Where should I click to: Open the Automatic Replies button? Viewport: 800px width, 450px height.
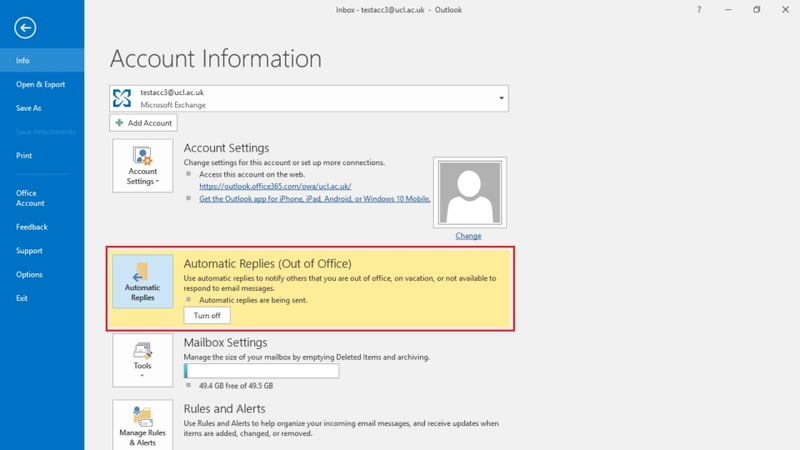pyautogui.click(x=142, y=281)
